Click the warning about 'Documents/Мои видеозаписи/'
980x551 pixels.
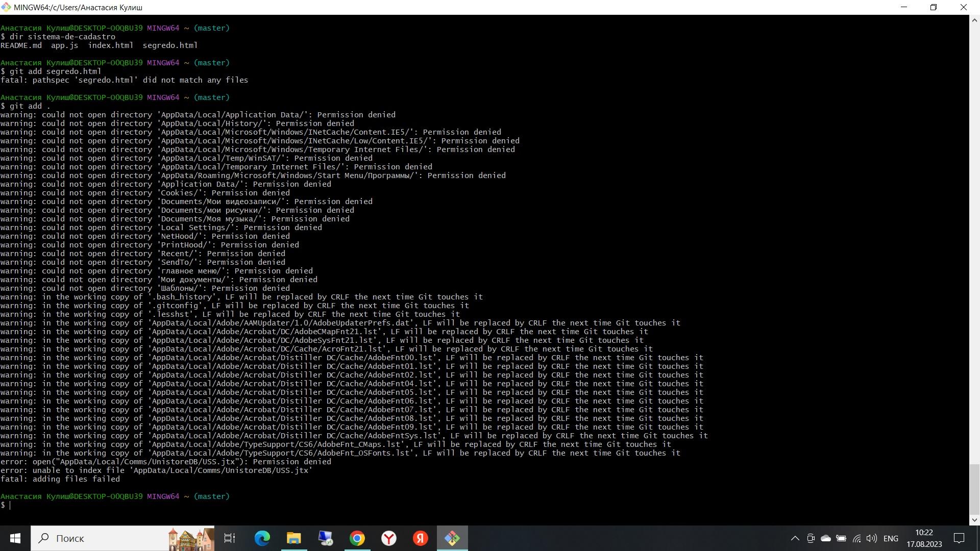[186, 202]
